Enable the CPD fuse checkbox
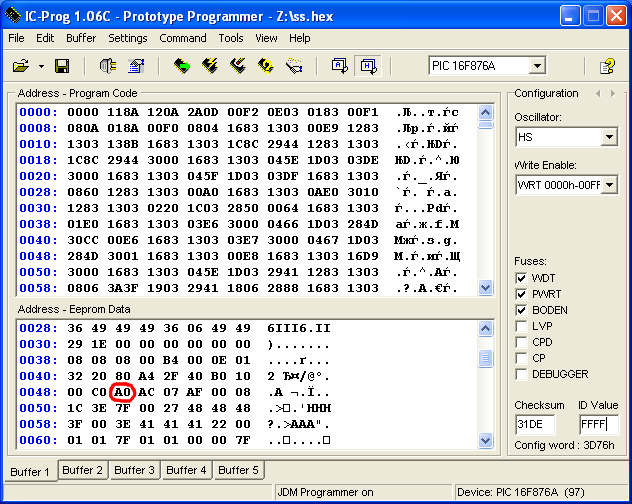The image size is (632, 504). [521, 342]
